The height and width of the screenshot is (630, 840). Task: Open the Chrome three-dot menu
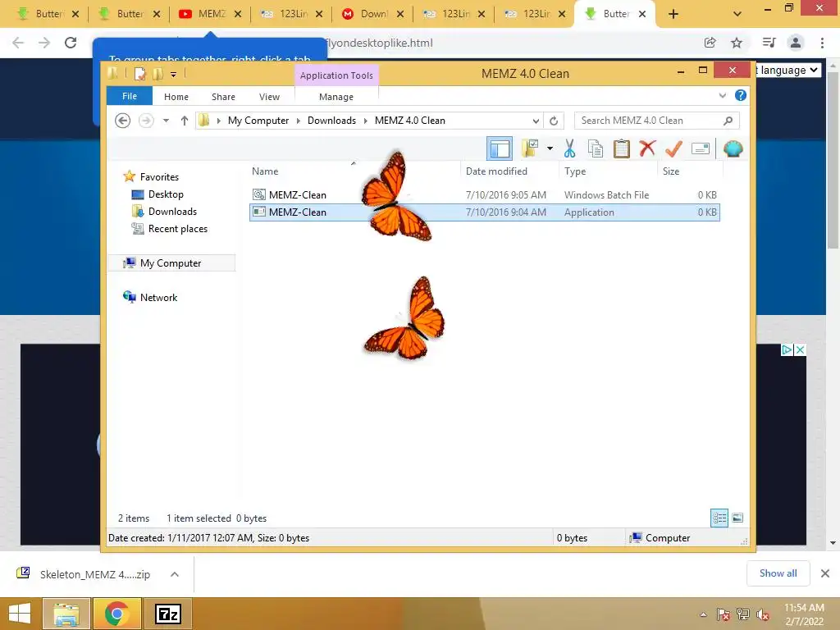pyautogui.click(x=822, y=43)
